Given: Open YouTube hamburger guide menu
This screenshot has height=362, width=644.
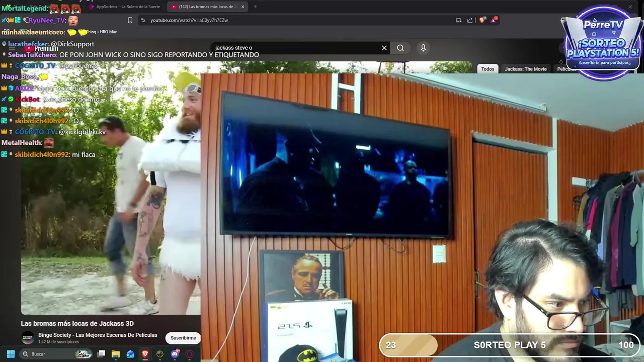Looking at the screenshot, I should [12, 48].
